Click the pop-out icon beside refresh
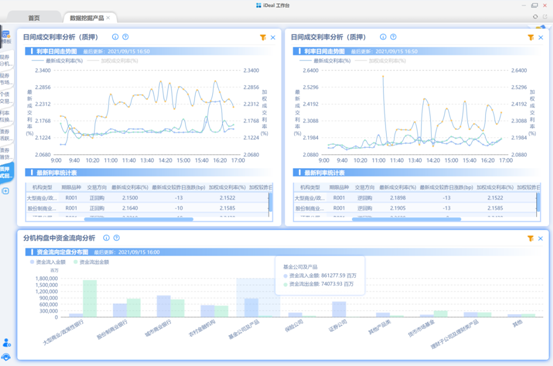Image resolution: width=553 pixels, height=366 pixels. [x=545, y=17]
